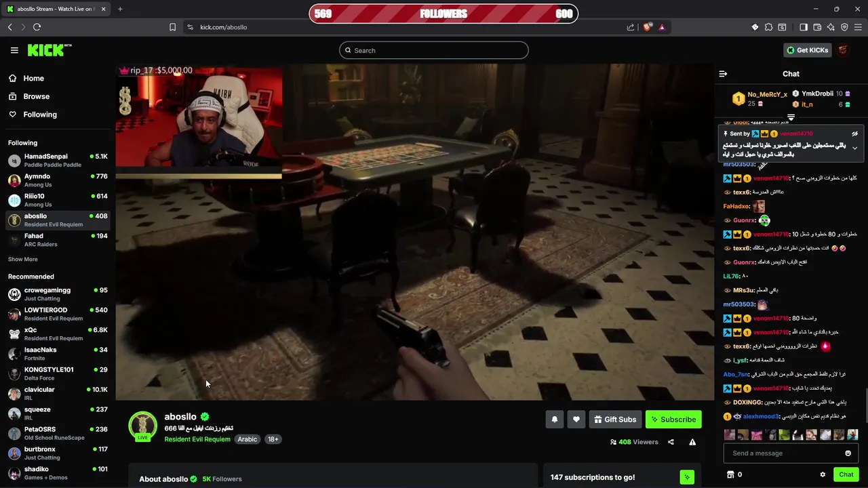Viewport: 868px width, 488px height.
Task: Bookmark this page icon
Action: (x=172, y=27)
